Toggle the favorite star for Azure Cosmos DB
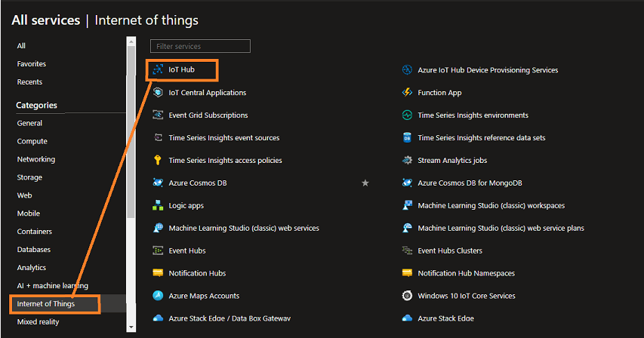The width and height of the screenshot is (644, 338). tap(365, 183)
